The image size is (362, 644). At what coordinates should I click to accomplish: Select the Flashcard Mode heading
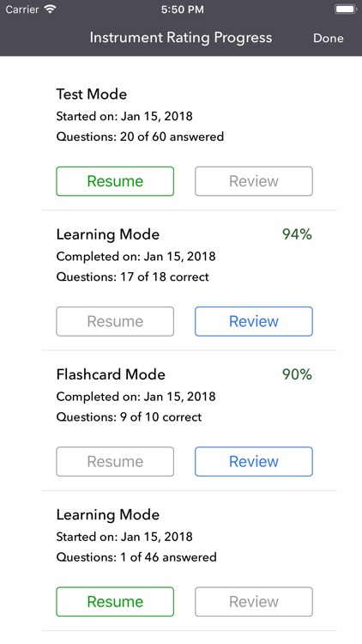click(x=111, y=374)
